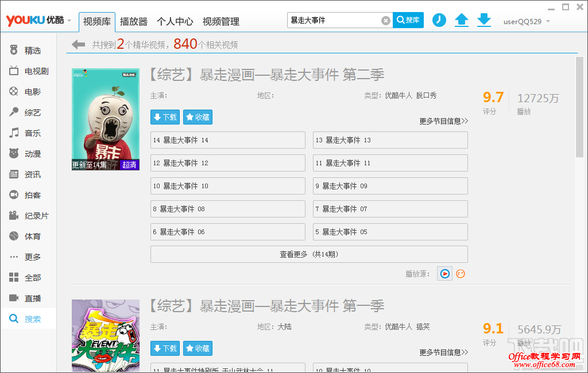
Task: Play episode 14 暴走大事件 14
Action: (x=228, y=140)
